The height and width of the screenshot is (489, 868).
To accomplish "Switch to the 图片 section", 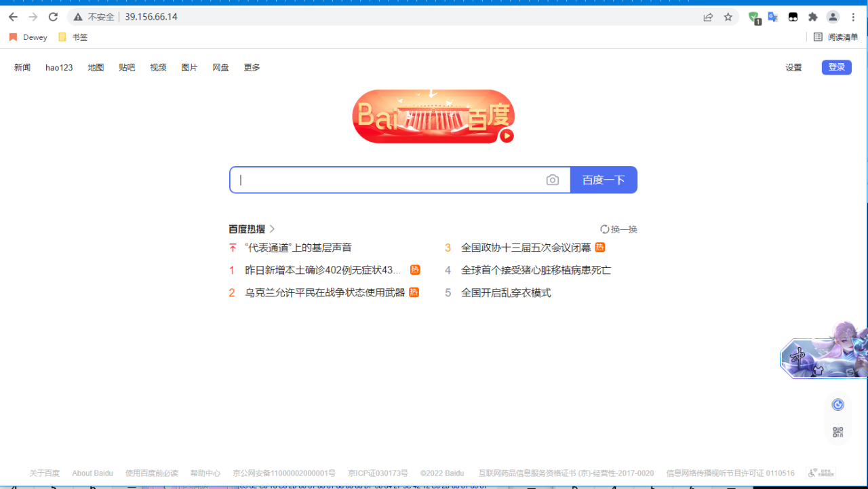I will 189,67.
